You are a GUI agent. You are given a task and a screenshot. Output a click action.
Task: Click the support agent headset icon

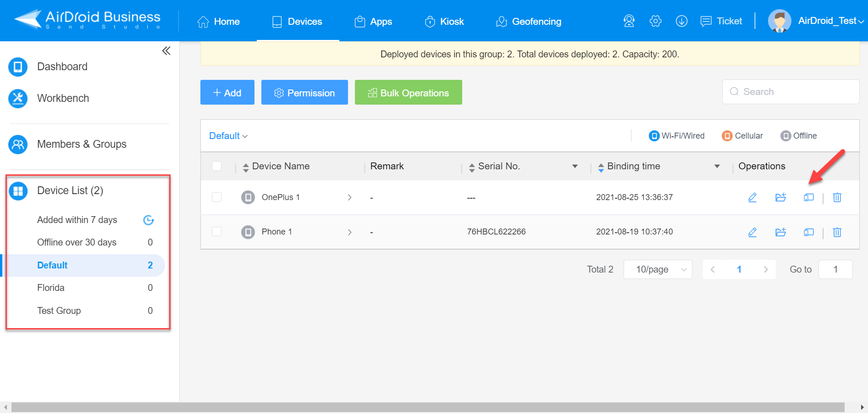click(629, 21)
